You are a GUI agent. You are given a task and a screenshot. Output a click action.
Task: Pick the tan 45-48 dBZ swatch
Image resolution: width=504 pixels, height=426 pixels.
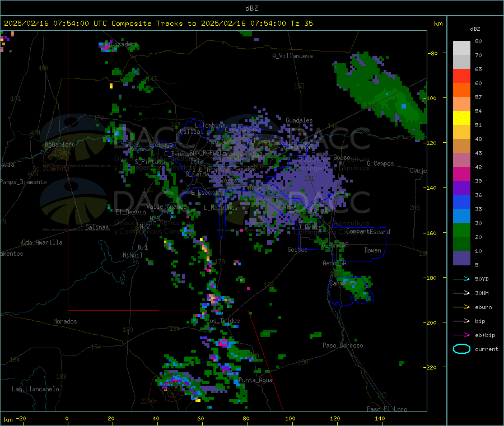click(x=461, y=146)
